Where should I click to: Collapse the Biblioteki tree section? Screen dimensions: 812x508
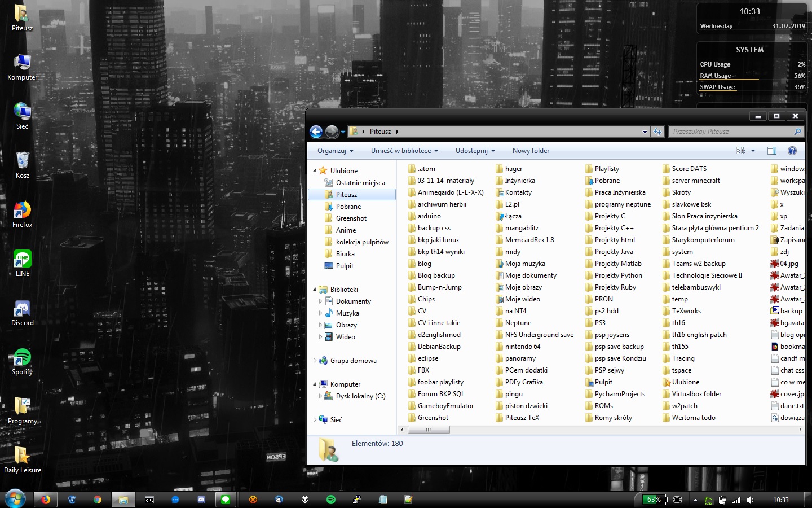click(x=315, y=289)
